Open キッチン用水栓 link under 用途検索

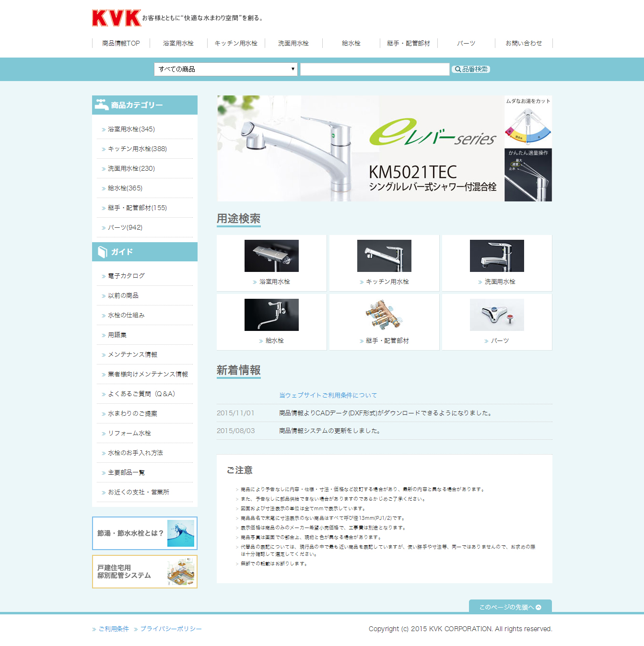click(387, 282)
